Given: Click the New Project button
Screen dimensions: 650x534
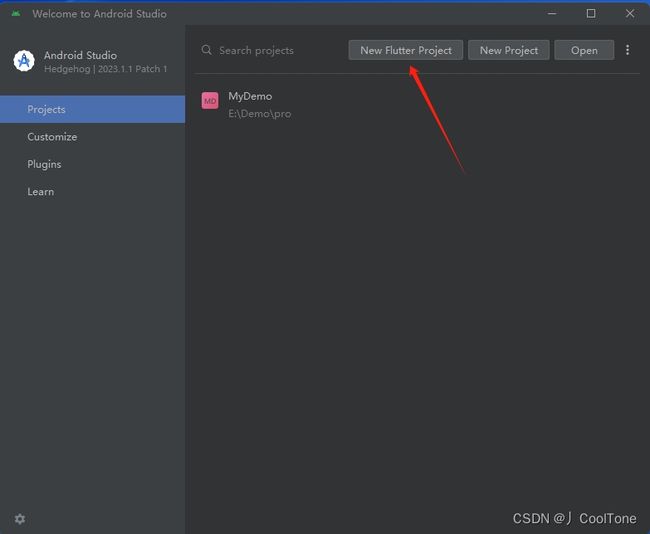Looking at the screenshot, I should click(509, 50).
